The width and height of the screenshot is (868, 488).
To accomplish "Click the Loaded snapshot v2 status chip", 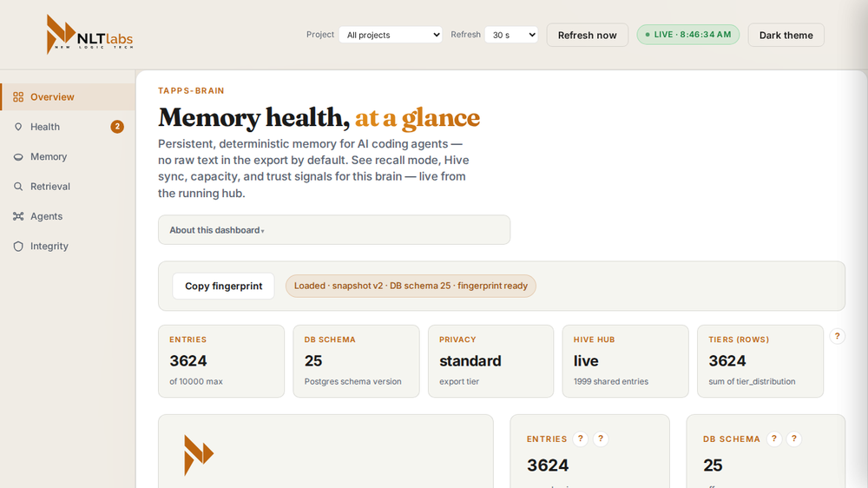I will [411, 286].
